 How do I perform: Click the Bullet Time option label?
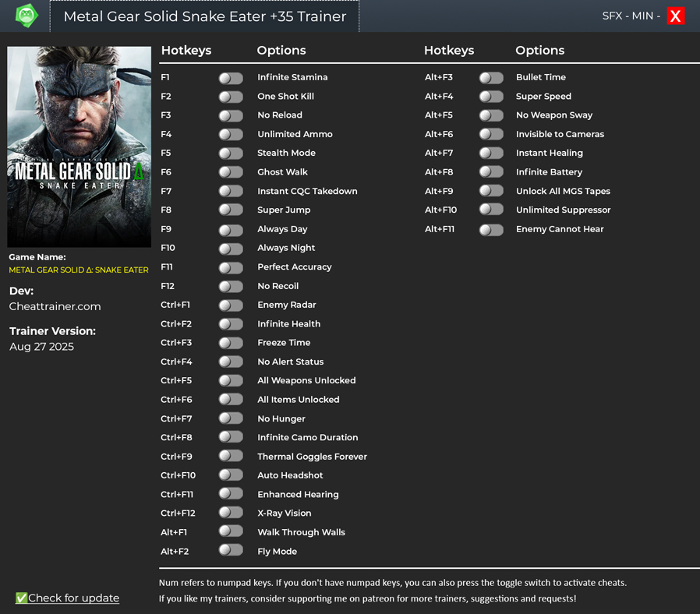(541, 77)
